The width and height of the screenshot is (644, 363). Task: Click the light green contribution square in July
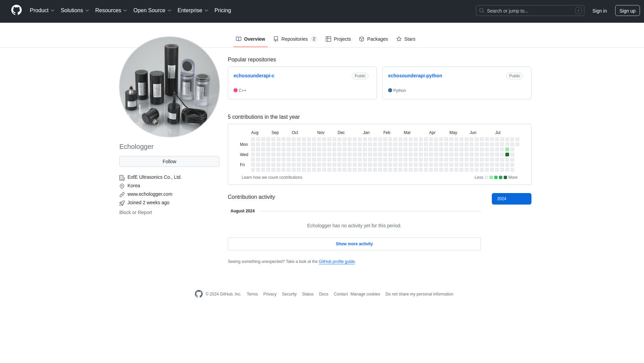[507, 150]
